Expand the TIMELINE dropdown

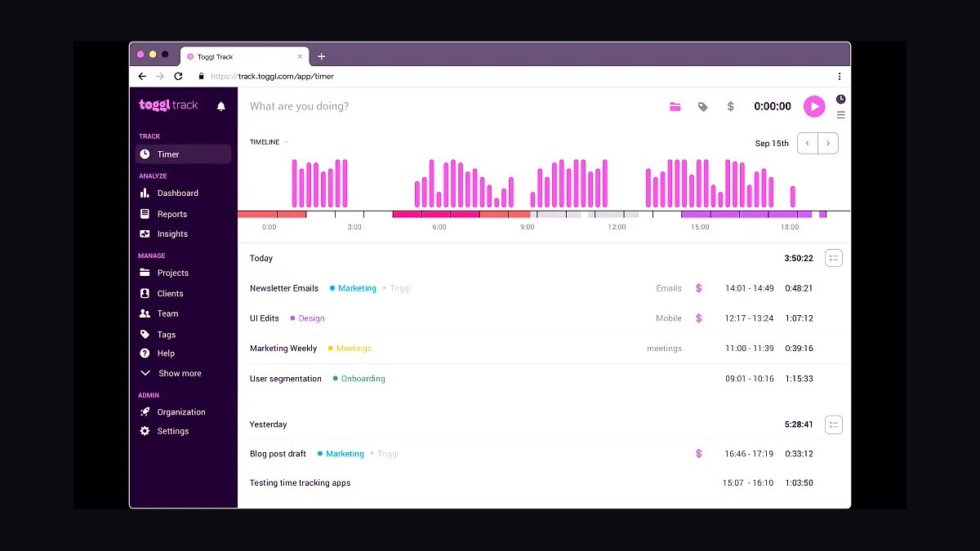click(x=269, y=142)
